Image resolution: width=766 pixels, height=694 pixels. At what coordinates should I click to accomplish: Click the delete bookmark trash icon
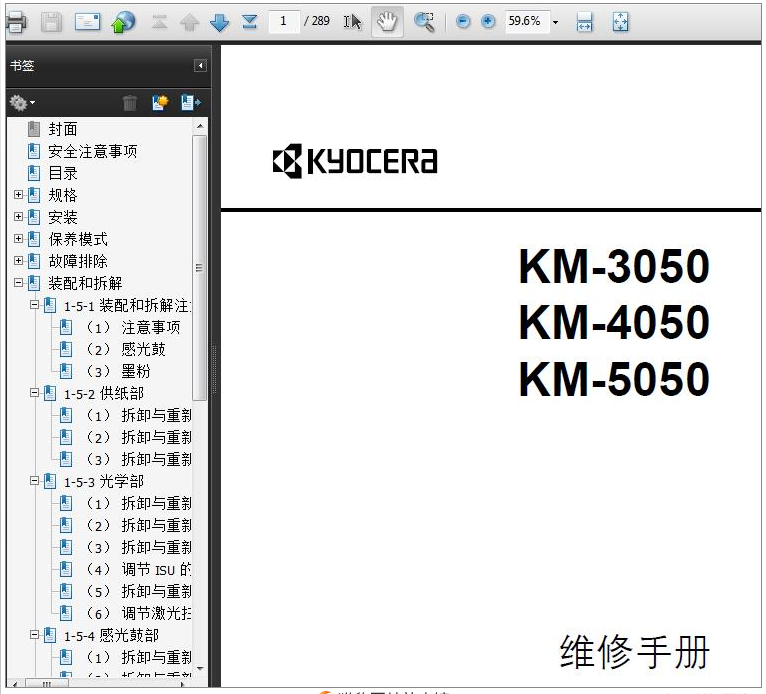(x=130, y=103)
